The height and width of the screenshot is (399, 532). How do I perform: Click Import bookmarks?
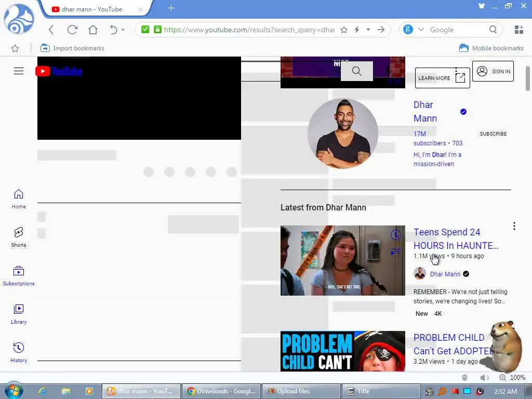click(72, 48)
